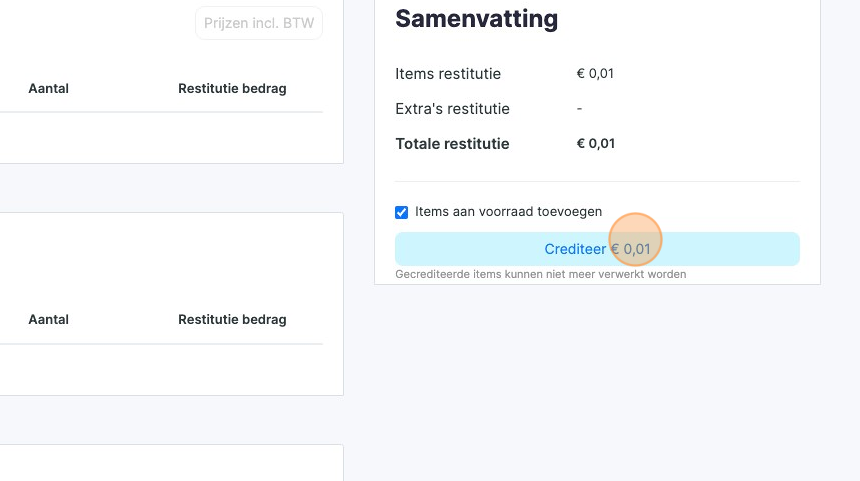Select the Items restitutie amount € 0,01
This screenshot has width=860, height=481.
click(x=595, y=74)
